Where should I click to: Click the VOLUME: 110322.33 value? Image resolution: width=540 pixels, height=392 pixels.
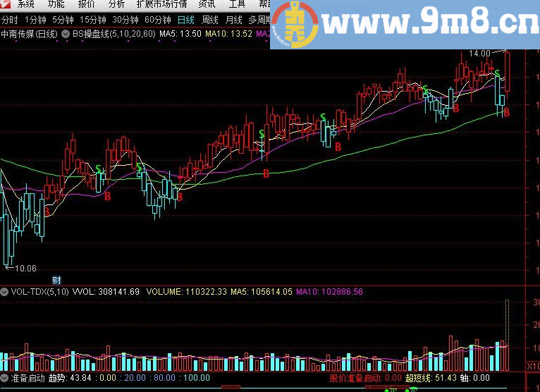(187, 292)
